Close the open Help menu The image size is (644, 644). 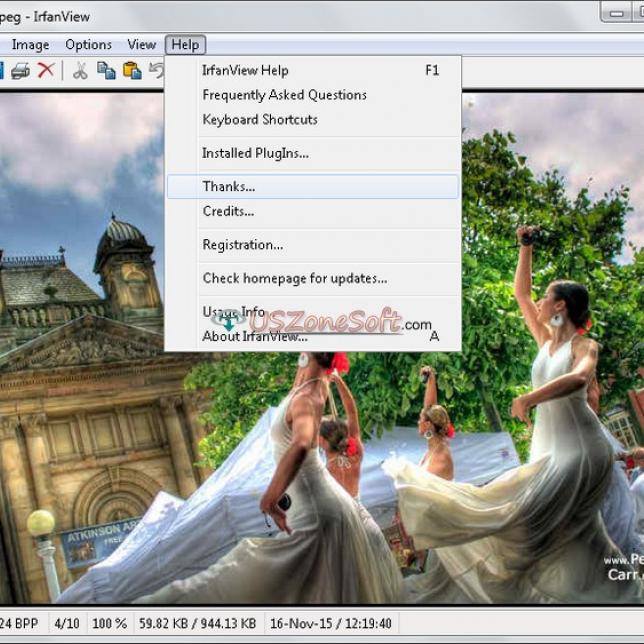[185, 44]
